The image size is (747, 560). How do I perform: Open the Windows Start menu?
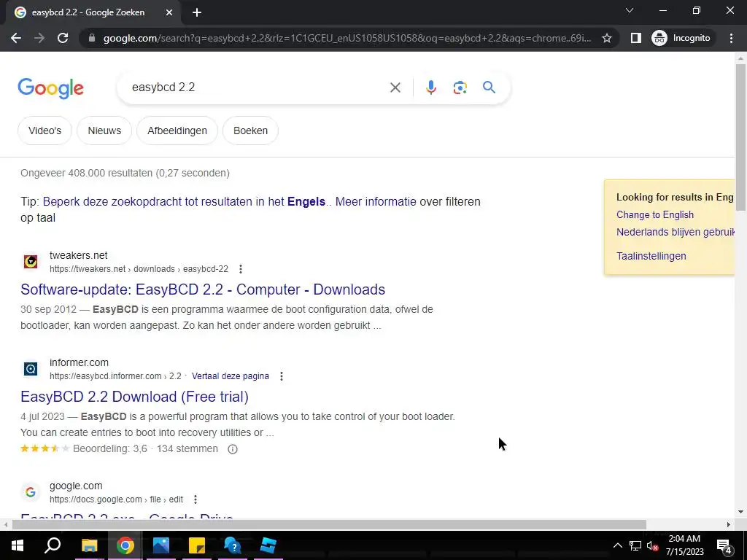[x=18, y=545]
